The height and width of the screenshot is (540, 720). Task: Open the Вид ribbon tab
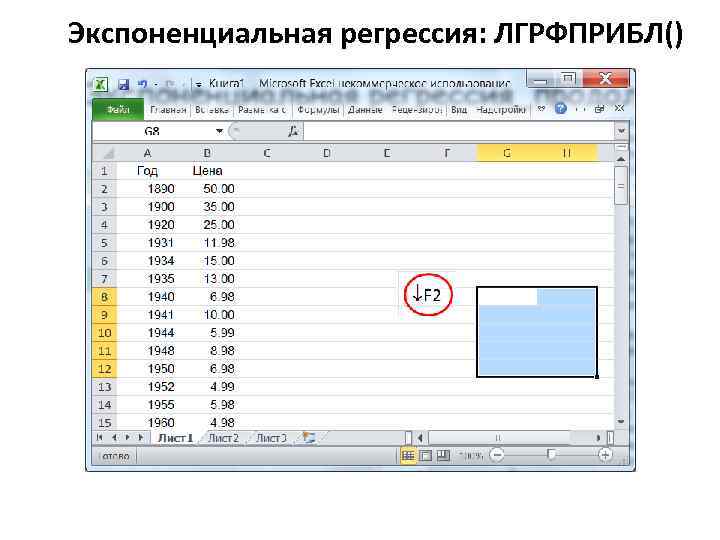[x=459, y=110]
